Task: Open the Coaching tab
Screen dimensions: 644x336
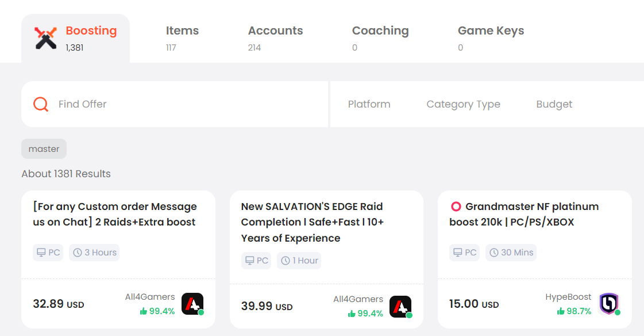Action: pos(380,38)
